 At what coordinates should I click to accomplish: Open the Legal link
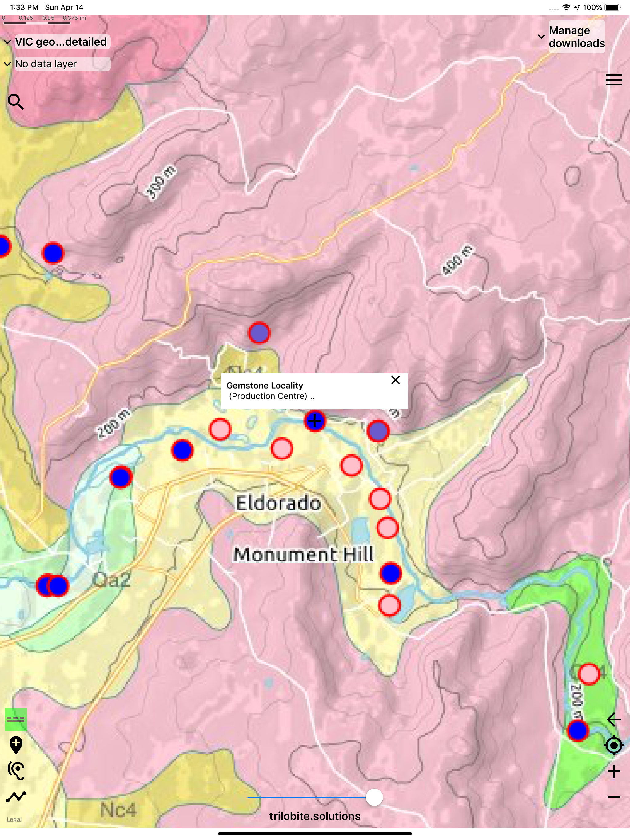point(14,819)
